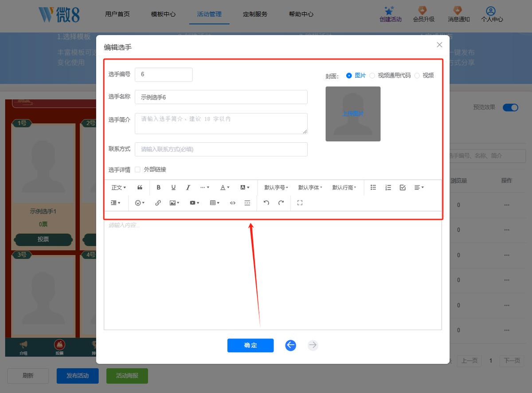
Task: Open the 模板中心 menu item
Action: tap(163, 14)
